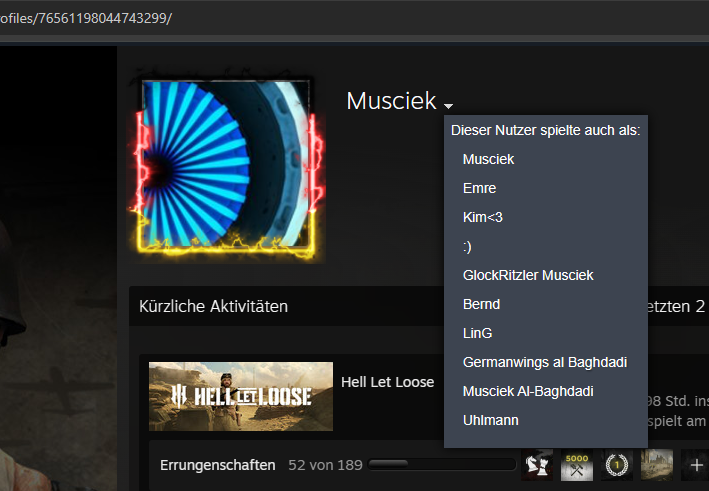
Task: Pick the Musciek Al-Baghdadi alias
Action: point(528,391)
